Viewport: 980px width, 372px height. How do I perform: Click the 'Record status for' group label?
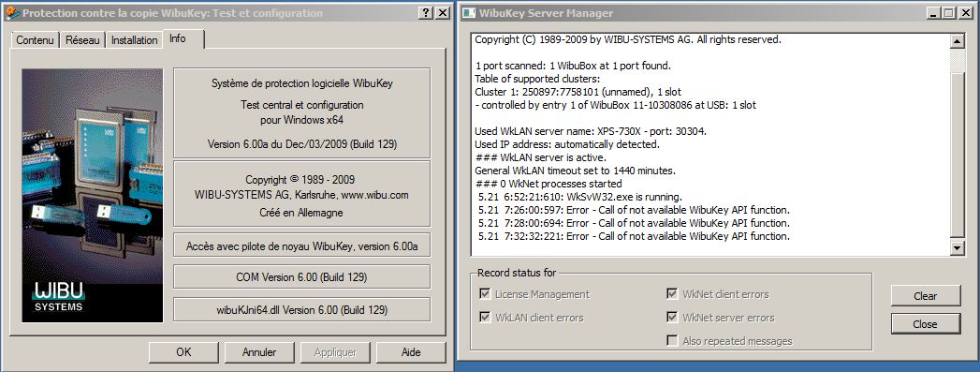517,273
